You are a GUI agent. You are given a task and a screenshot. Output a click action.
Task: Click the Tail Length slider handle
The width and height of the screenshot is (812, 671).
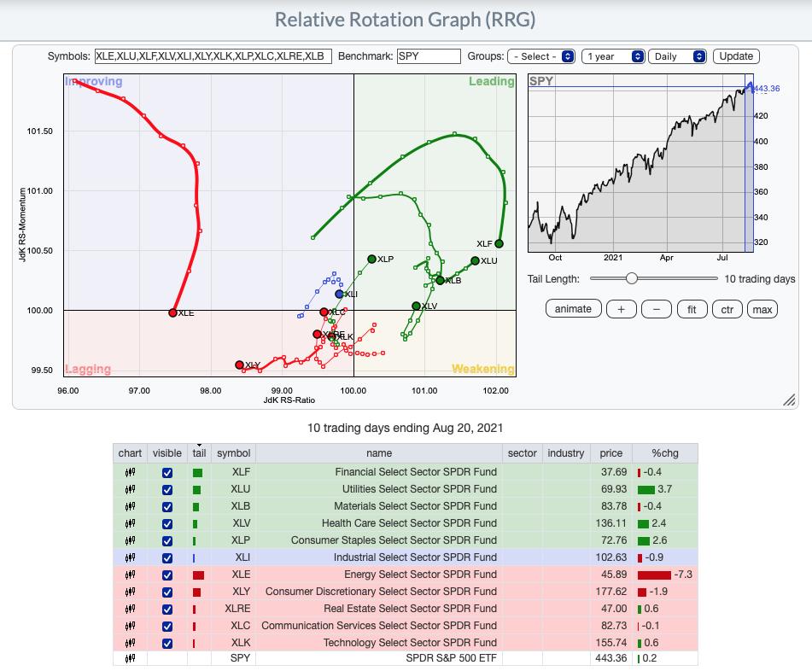631,278
